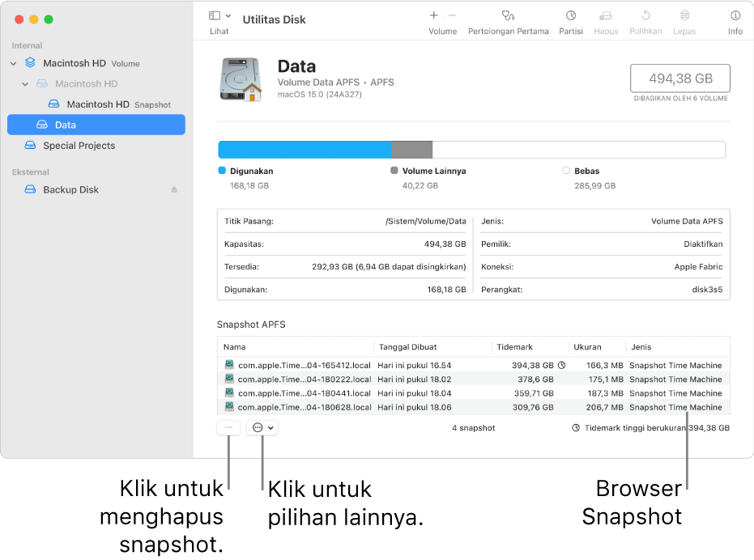
Task: Select the Data volume in the sidebar
Action: (x=96, y=125)
